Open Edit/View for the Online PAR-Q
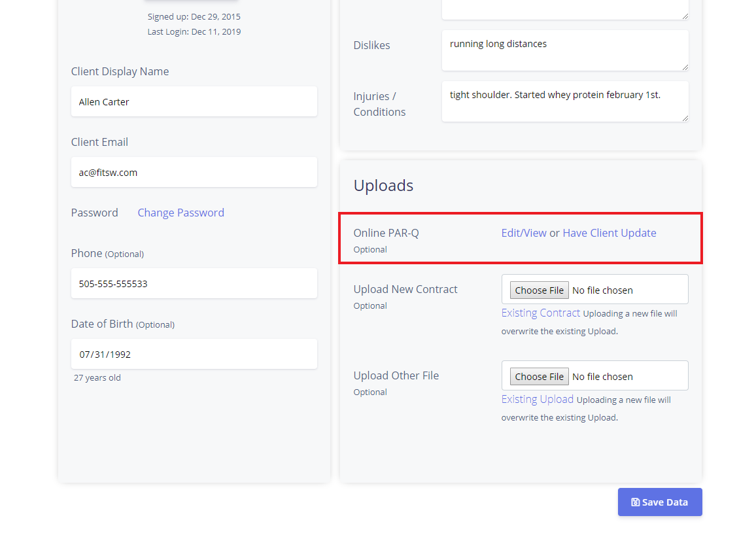Image resolution: width=756 pixels, height=554 pixels. click(523, 233)
